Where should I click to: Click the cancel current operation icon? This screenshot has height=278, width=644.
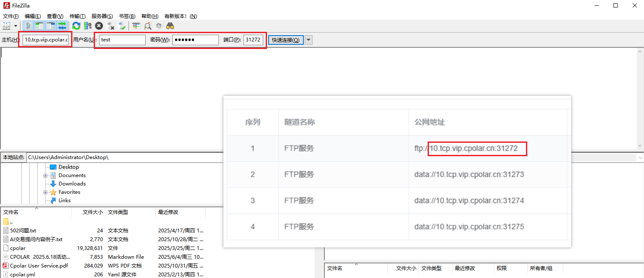tap(99, 26)
